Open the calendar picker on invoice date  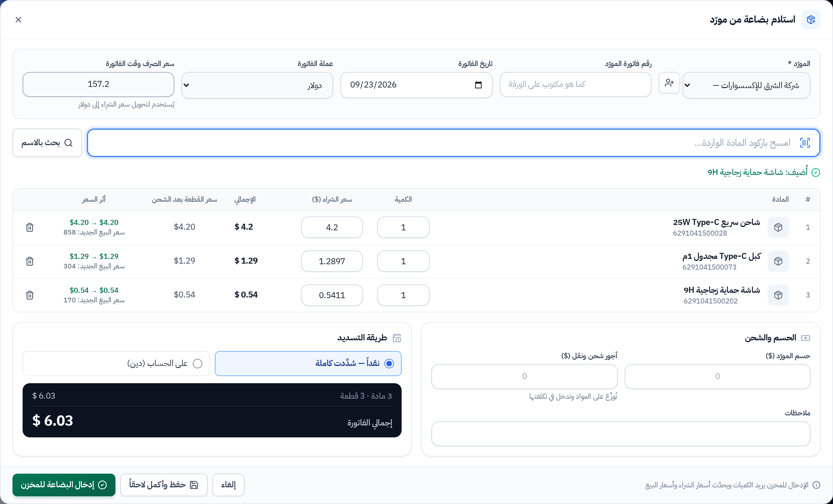coord(478,85)
